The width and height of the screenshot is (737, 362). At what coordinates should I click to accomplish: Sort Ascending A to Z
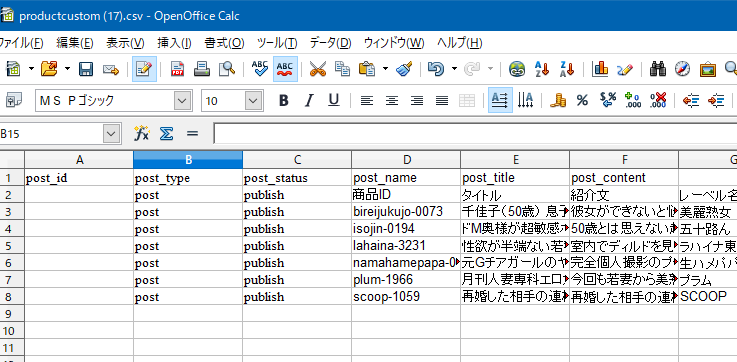542,70
